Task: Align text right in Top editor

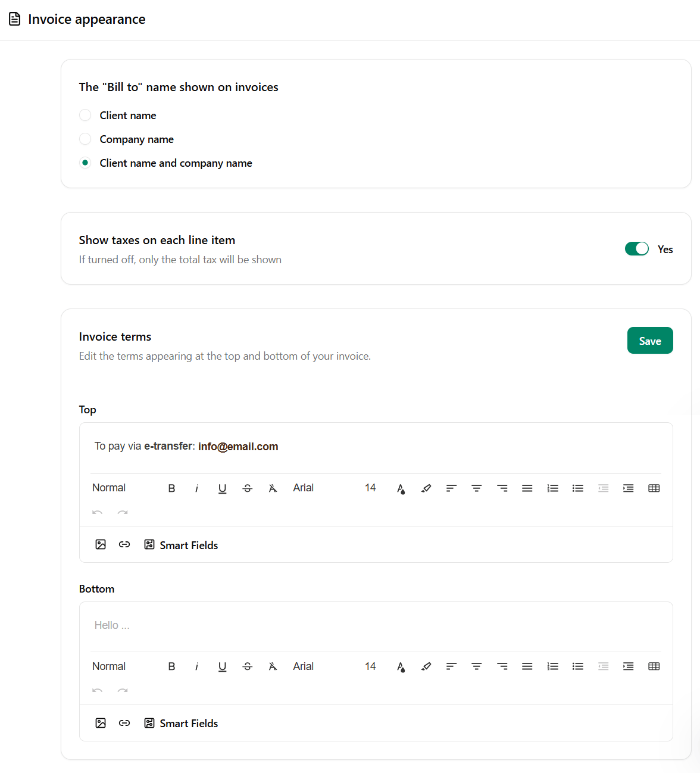Action: [502, 488]
